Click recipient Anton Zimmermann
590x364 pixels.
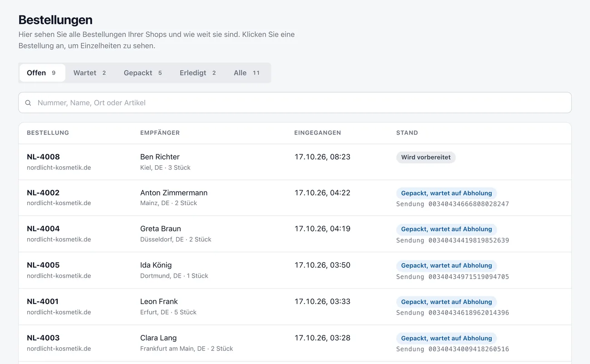[174, 193]
